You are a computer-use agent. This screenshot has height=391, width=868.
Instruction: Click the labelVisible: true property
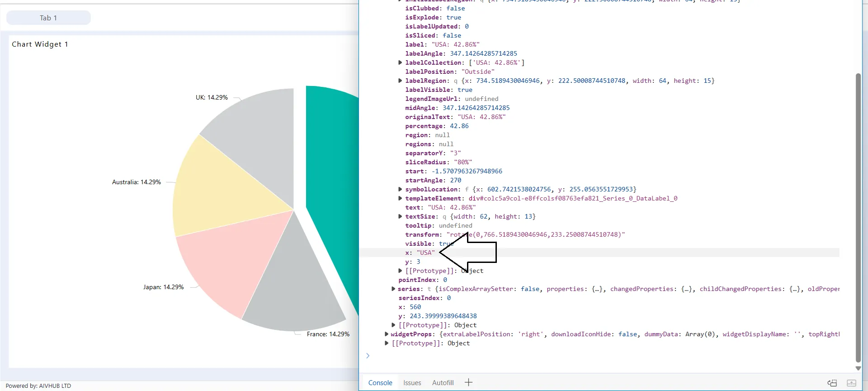439,90
